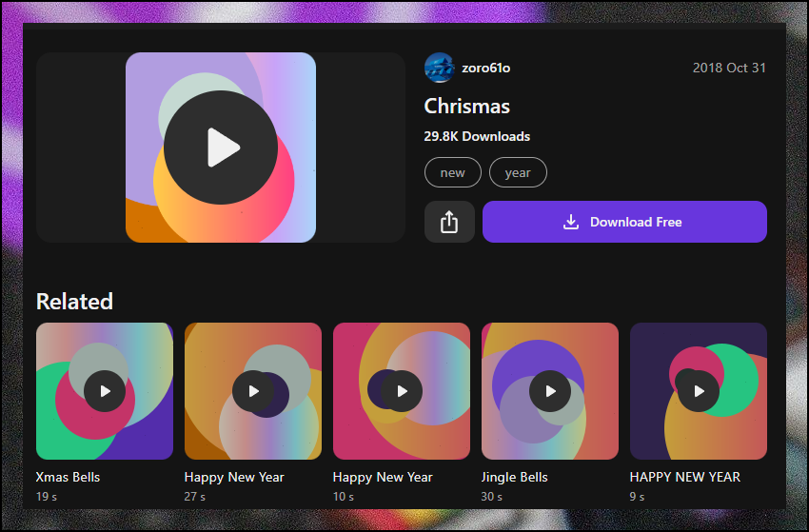Play the Chrismas ringtone preview
Image resolution: width=809 pixels, height=532 pixels.
click(221, 148)
